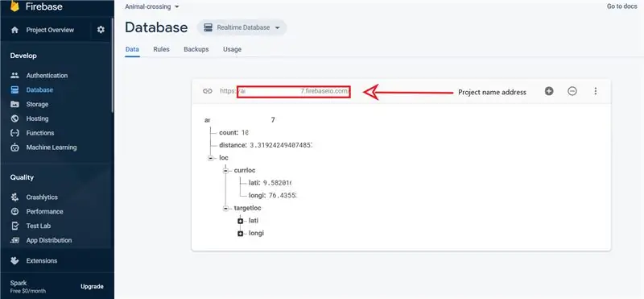644x299 pixels.
Task: Switch to the Rules tab
Action: 162,49
